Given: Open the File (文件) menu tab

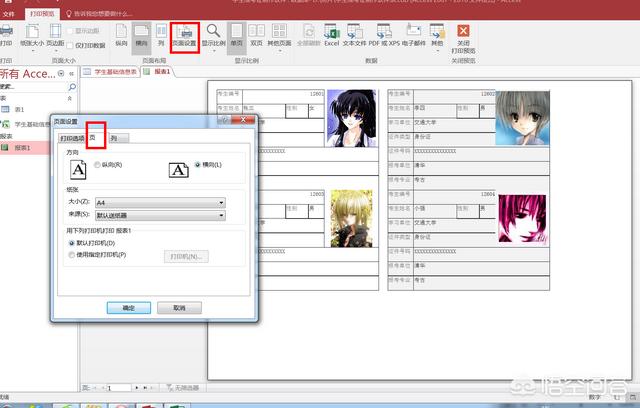Looking at the screenshot, I should point(9,14).
